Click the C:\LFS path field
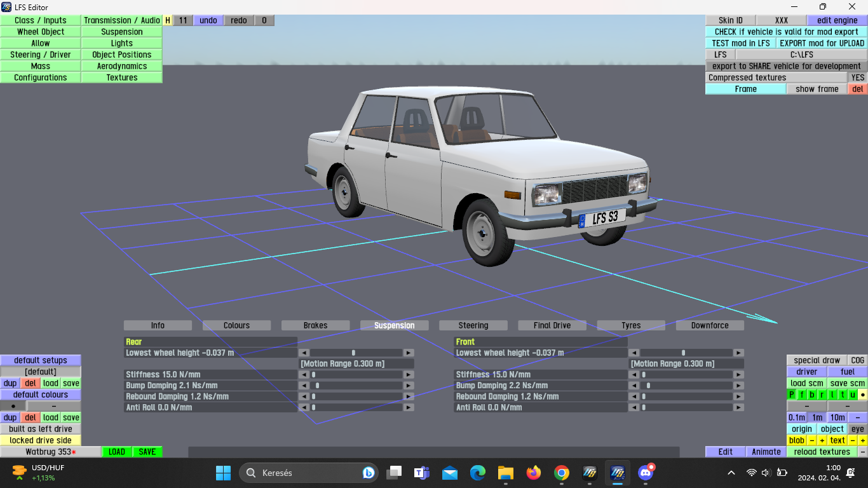The height and width of the screenshot is (488, 868). [801, 55]
